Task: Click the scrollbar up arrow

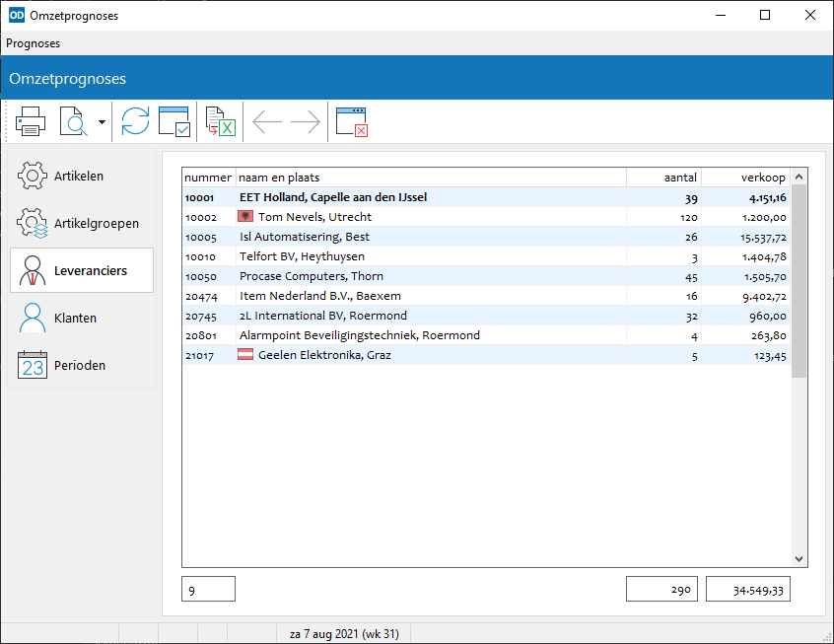Action: tap(799, 177)
